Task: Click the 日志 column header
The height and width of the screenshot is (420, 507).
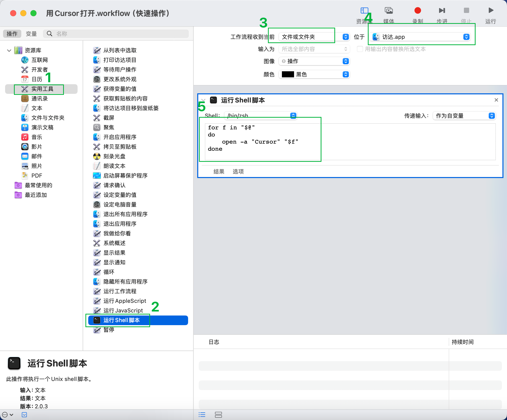Action: [x=214, y=342]
